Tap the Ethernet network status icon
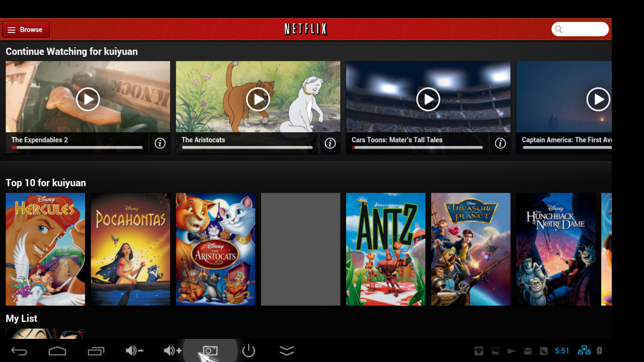 point(584,350)
